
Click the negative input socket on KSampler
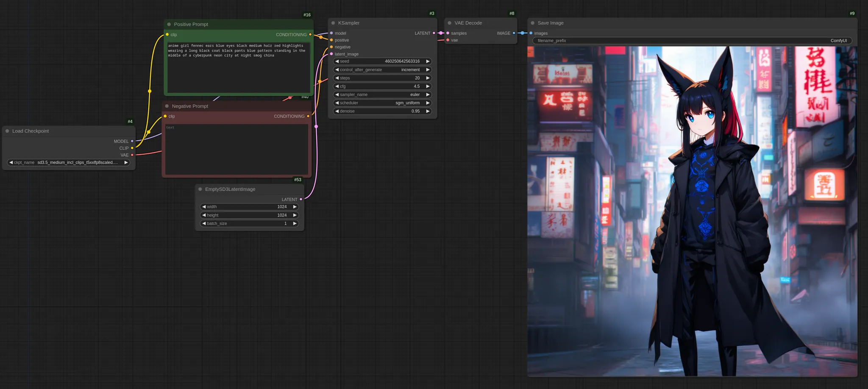pos(331,47)
